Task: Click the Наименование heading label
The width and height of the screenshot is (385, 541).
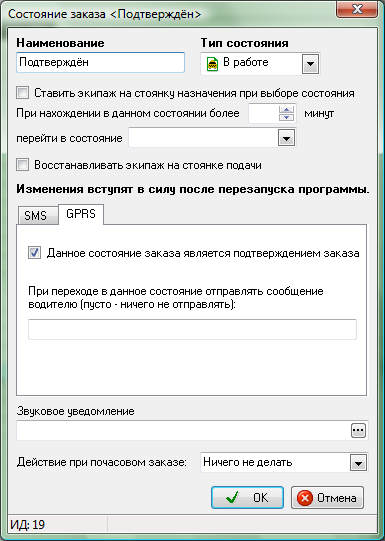Action: pos(60,43)
